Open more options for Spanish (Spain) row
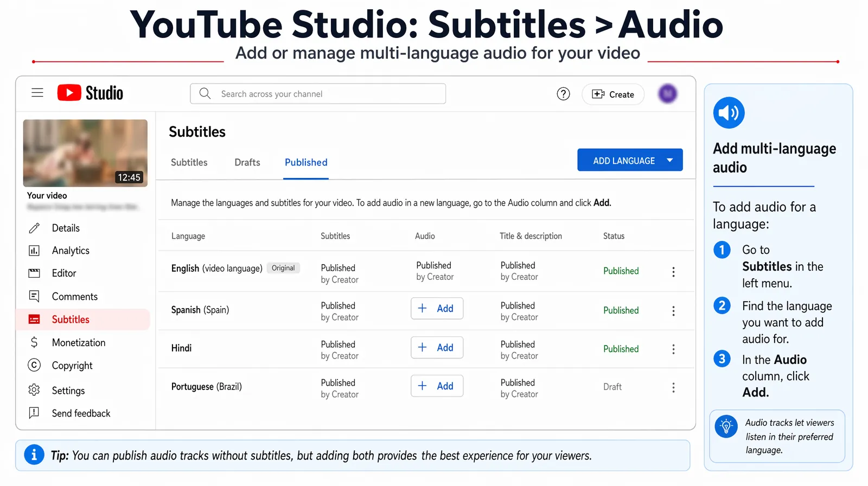This screenshot has height=486, width=868. (673, 311)
